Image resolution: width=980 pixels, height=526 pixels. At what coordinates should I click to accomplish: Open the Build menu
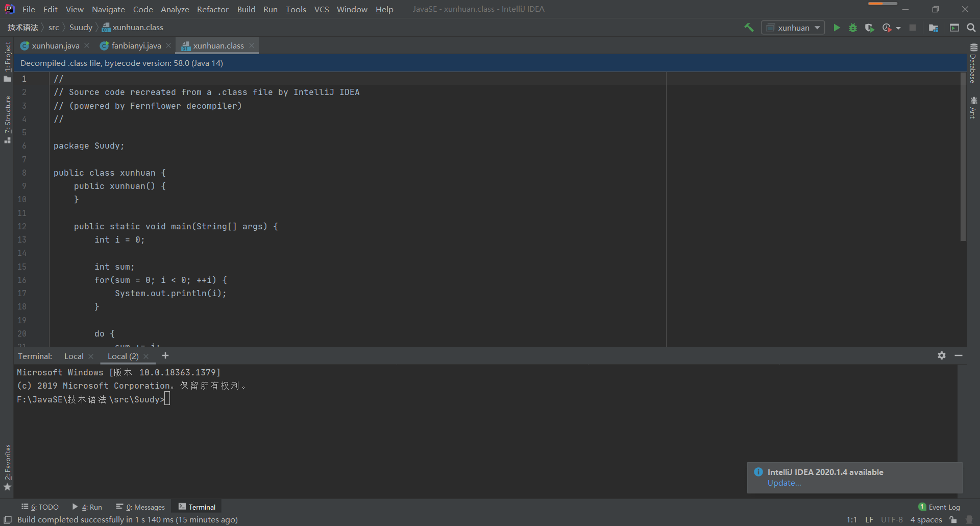click(x=246, y=9)
